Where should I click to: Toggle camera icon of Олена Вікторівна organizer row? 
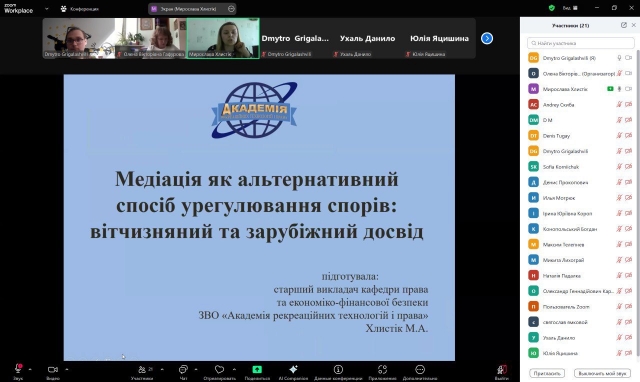tap(629, 73)
